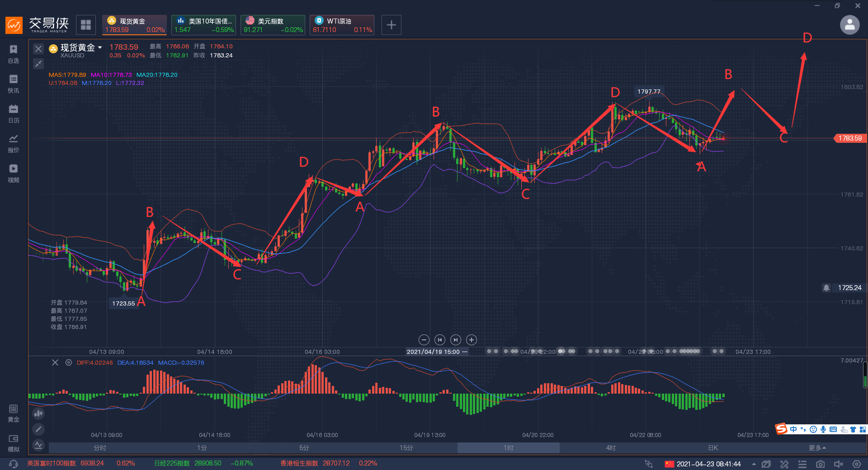Select the 5分 timeframe
The image size is (868, 470).
pyautogui.click(x=304, y=448)
